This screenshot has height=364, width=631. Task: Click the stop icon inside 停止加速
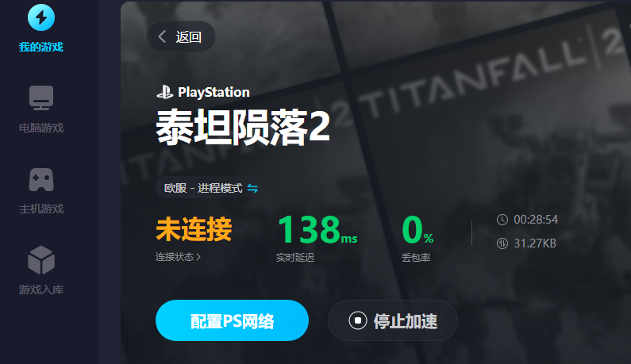tap(358, 320)
